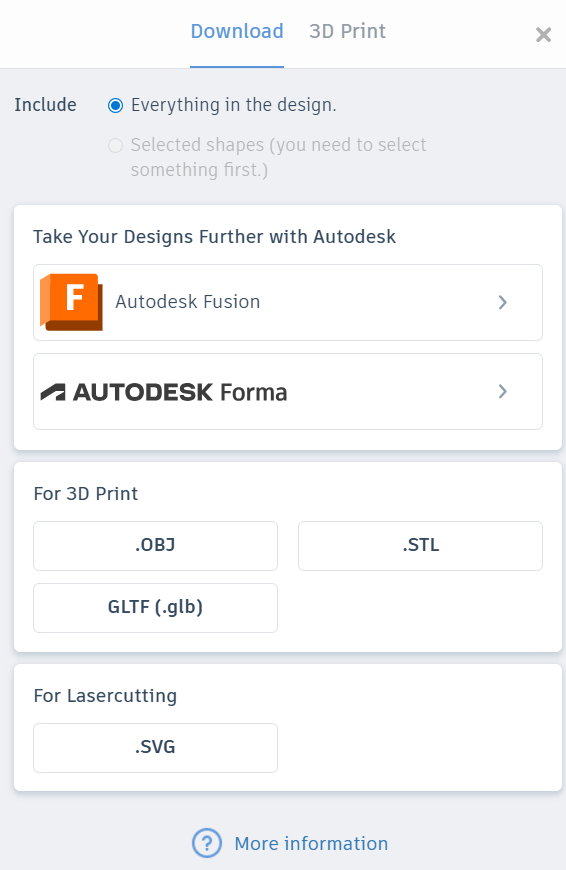This screenshot has width=566, height=870.
Task: Export the design as .OBJ
Action: point(155,545)
